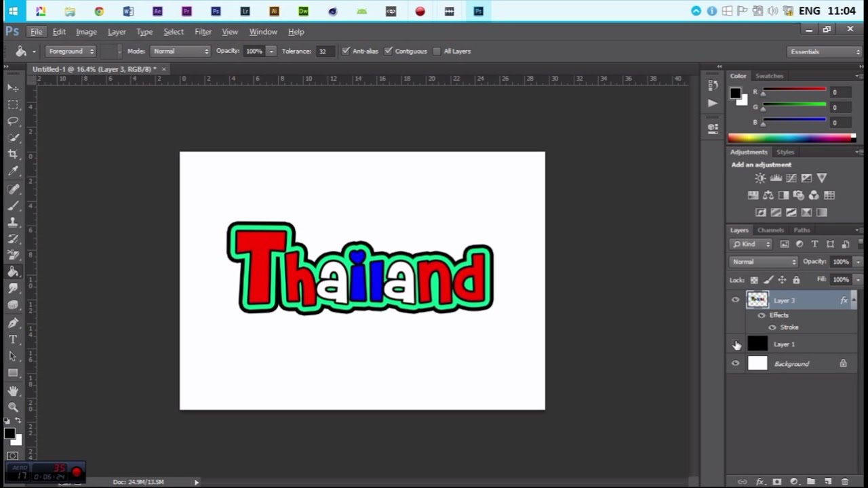The width and height of the screenshot is (868, 488).
Task: Create a new layer
Action: (827, 482)
